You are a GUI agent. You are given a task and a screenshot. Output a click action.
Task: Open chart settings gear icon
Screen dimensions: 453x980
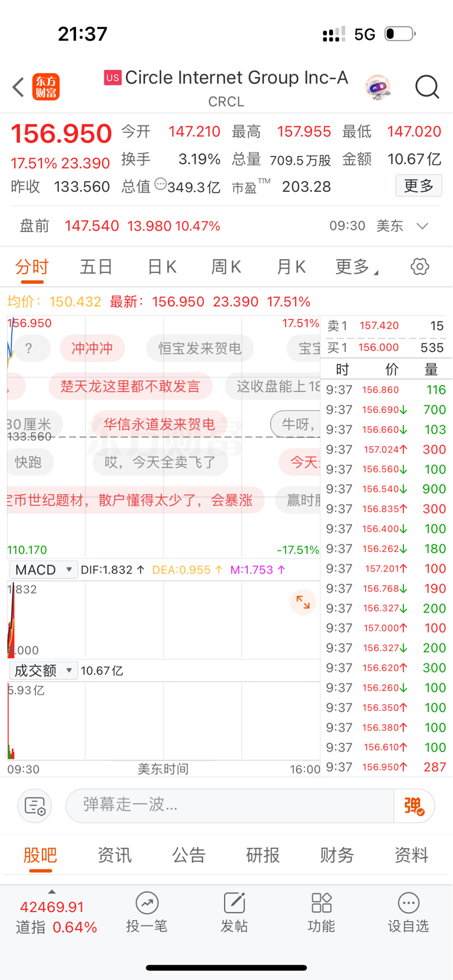click(x=419, y=267)
